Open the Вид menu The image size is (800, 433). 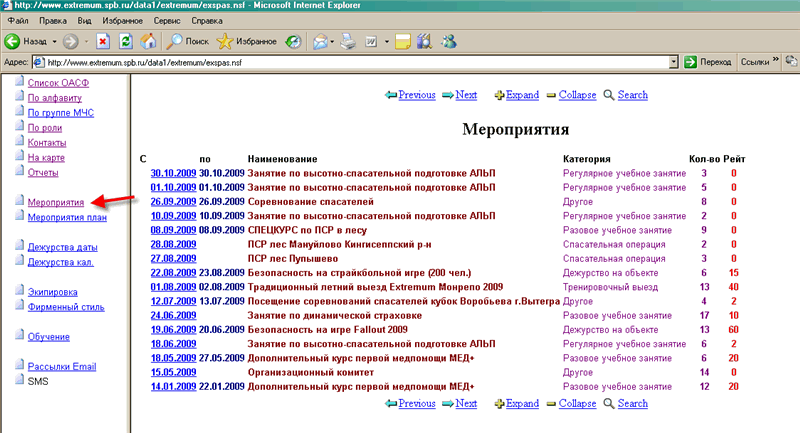tap(84, 21)
